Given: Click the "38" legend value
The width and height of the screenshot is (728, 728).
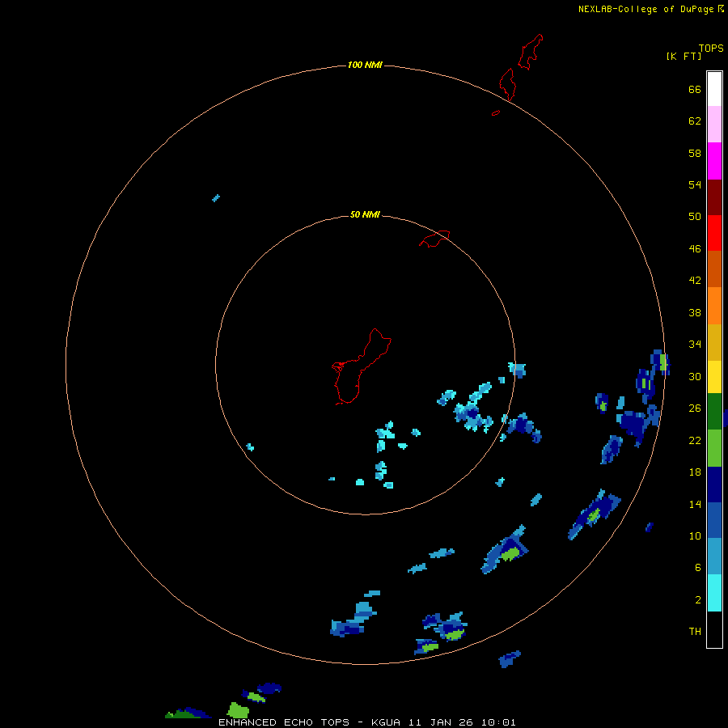Looking at the screenshot, I should coord(695,312).
